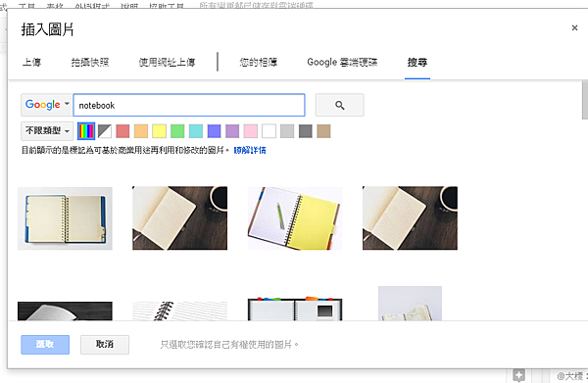
Task: Select the yellow page notebook with pen thumbnail
Action: 295,218
